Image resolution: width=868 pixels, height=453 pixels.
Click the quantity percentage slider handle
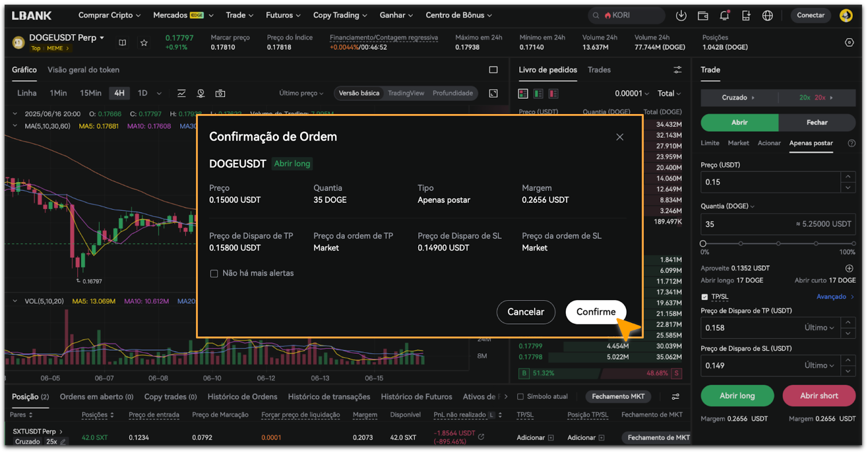coord(703,244)
